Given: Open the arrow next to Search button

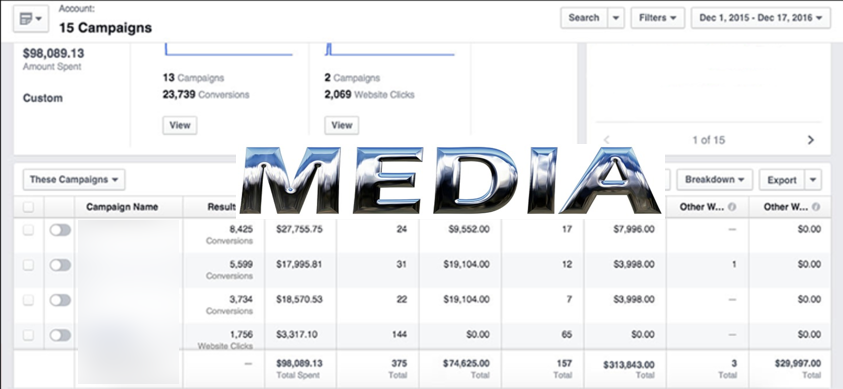Looking at the screenshot, I should coord(616,18).
